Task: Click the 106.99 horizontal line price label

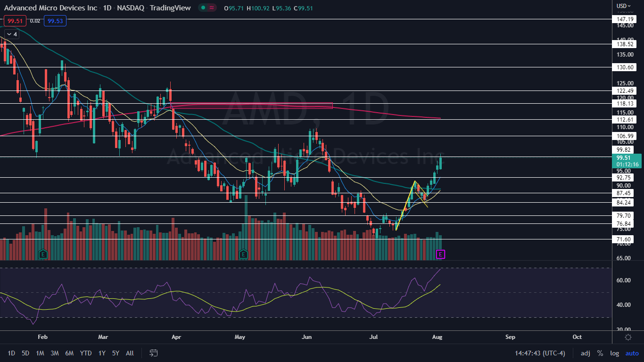Action: tap(624, 136)
